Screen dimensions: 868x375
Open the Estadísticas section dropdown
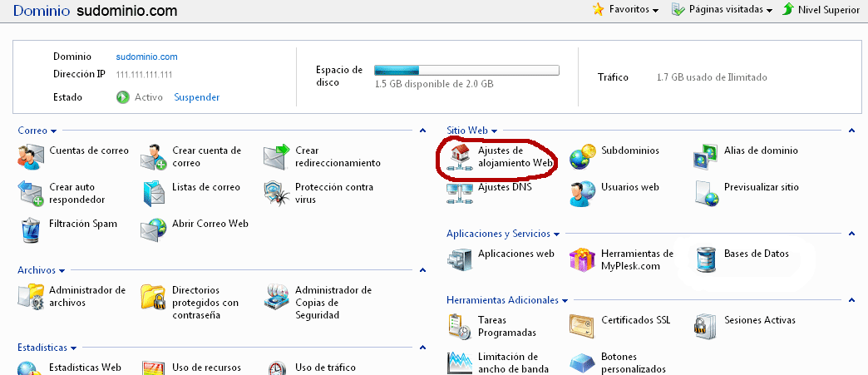[47, 348]
